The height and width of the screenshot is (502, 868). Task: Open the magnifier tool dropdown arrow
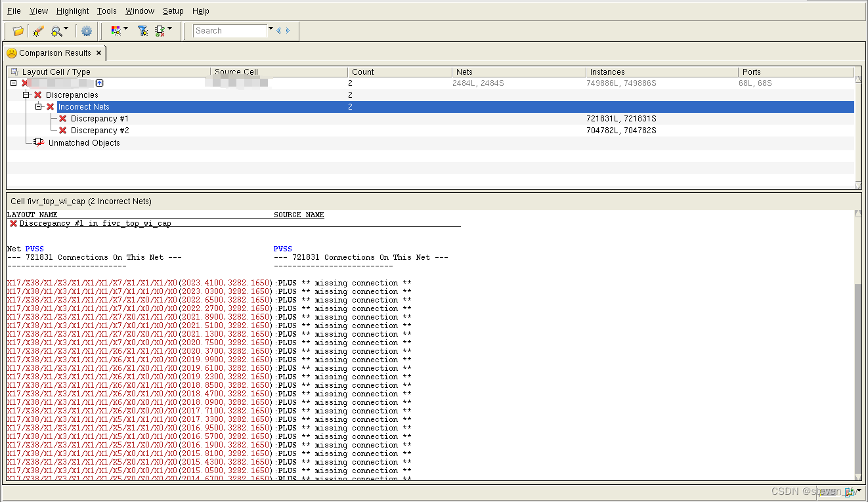pos(65,29)
